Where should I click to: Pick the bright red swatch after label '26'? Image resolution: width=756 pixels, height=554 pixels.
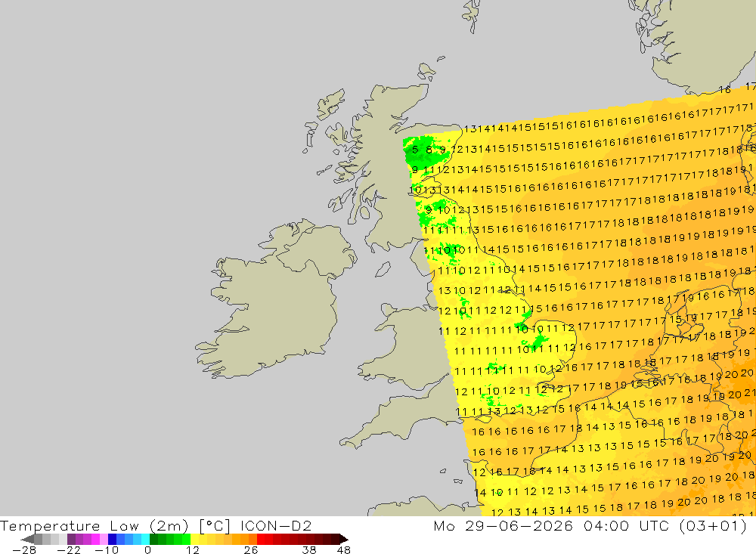tap(261, 540)
